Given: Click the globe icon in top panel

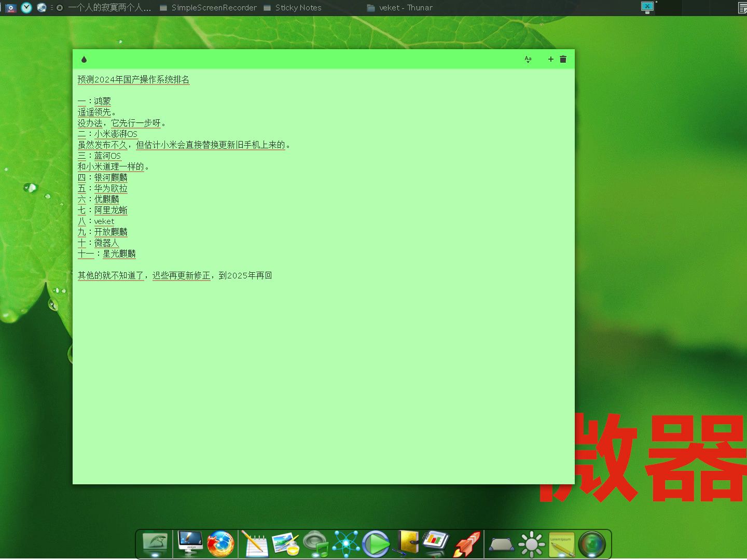Looking at the screenshot, I should coord(42,8).
